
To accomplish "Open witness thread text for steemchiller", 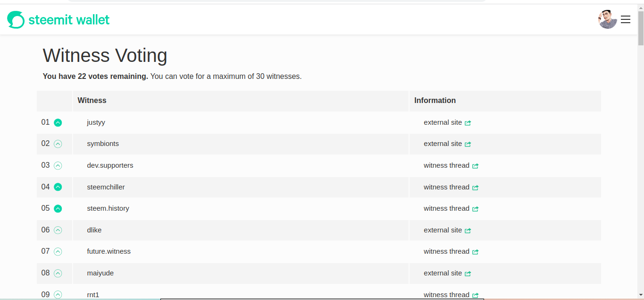I will click(447, 187).
